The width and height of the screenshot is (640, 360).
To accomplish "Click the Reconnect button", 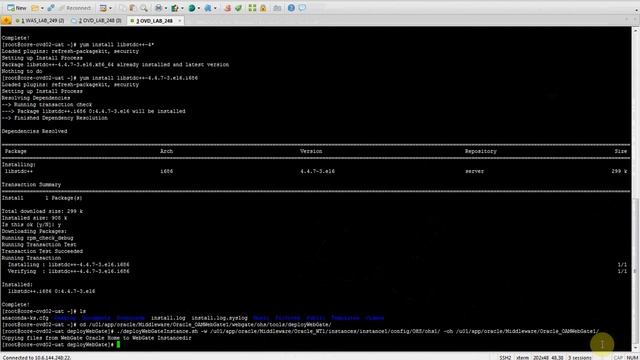I will (75, 8).
